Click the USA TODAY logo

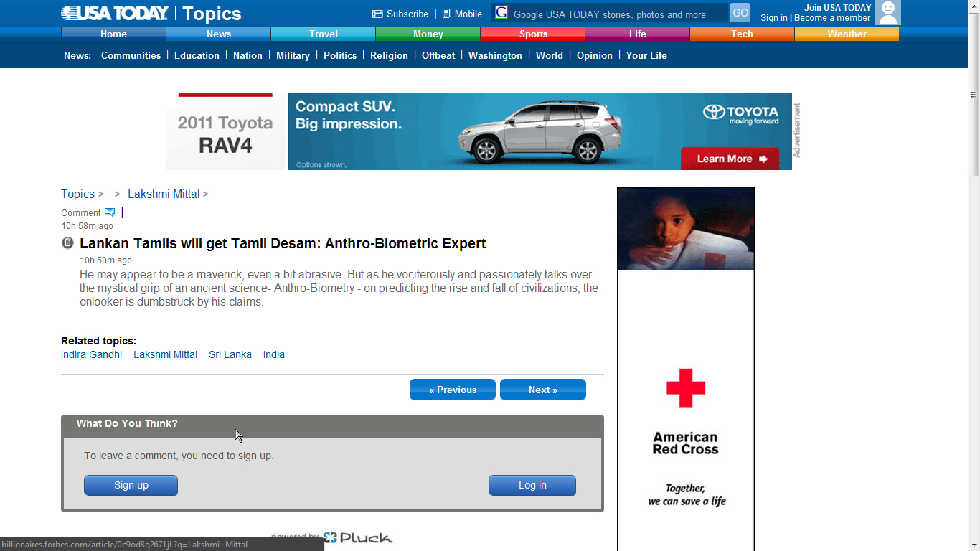pos(115,13)
